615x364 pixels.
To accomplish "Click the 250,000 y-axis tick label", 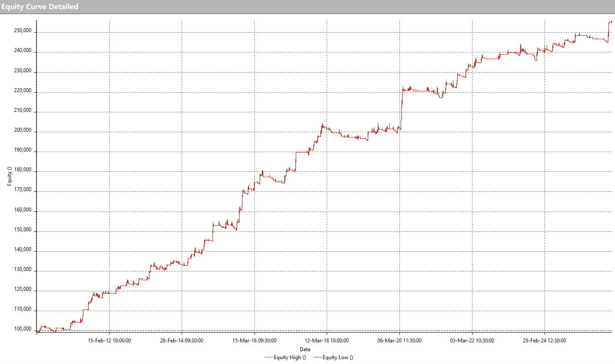I will [22, 31].
